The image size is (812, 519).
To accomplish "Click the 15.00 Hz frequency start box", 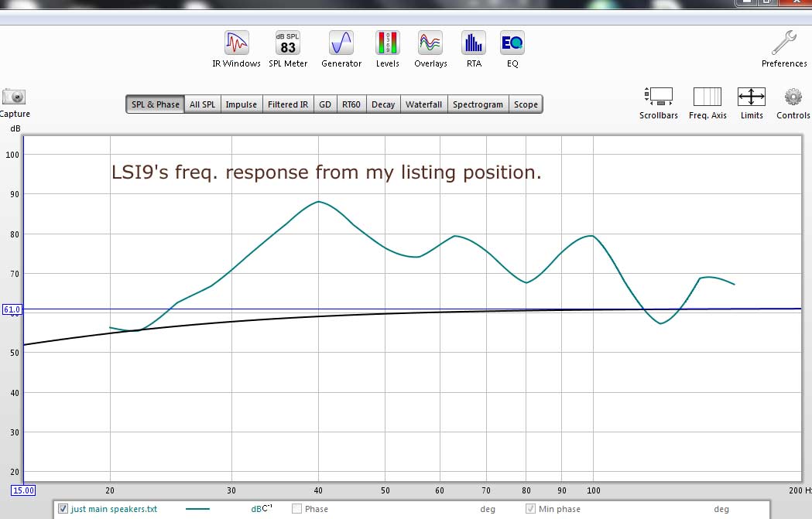I will [23, 490].
